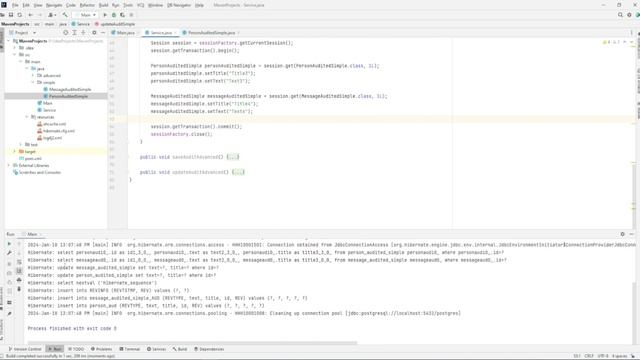Expand the advanced package

(x=33, y=76)
